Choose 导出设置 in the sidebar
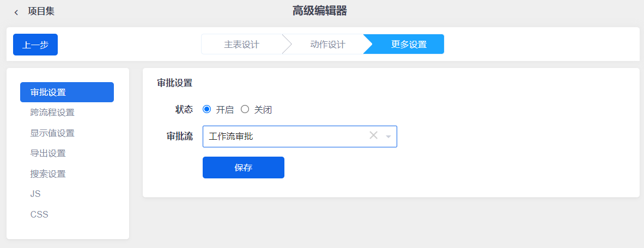The height and width of the screenshot is (248, 644). 47,153
